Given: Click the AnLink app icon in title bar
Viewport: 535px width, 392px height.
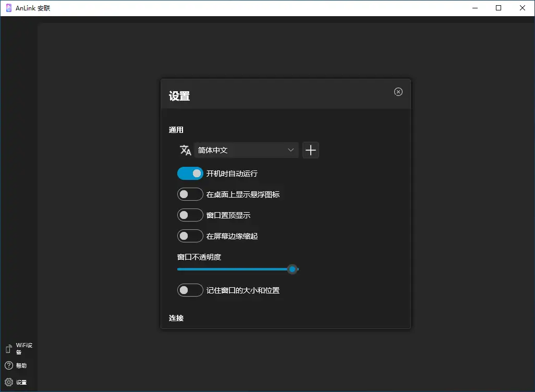Looking at the screenshot, I should 8,8.
